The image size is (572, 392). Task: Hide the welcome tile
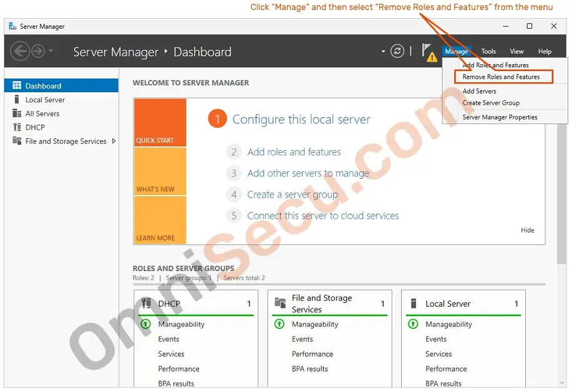[x=528, y=230]
